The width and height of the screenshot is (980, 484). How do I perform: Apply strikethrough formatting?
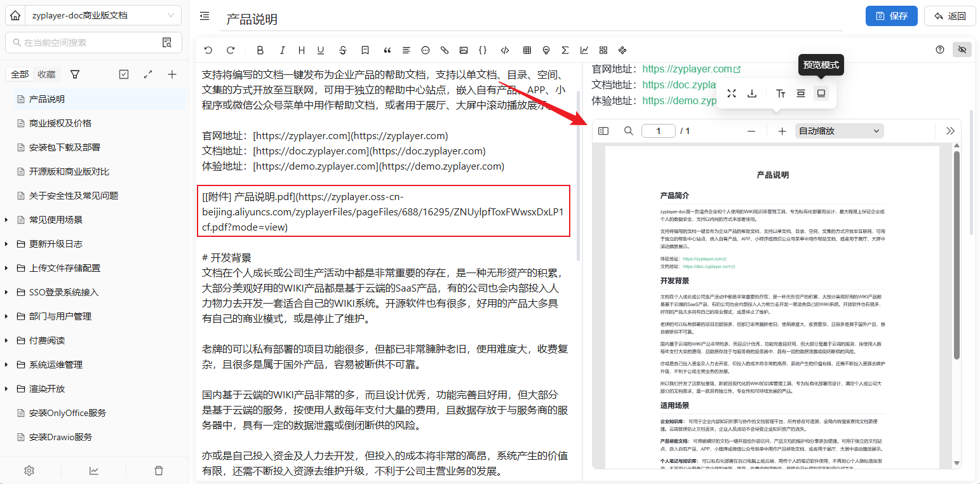pos(343,50)
